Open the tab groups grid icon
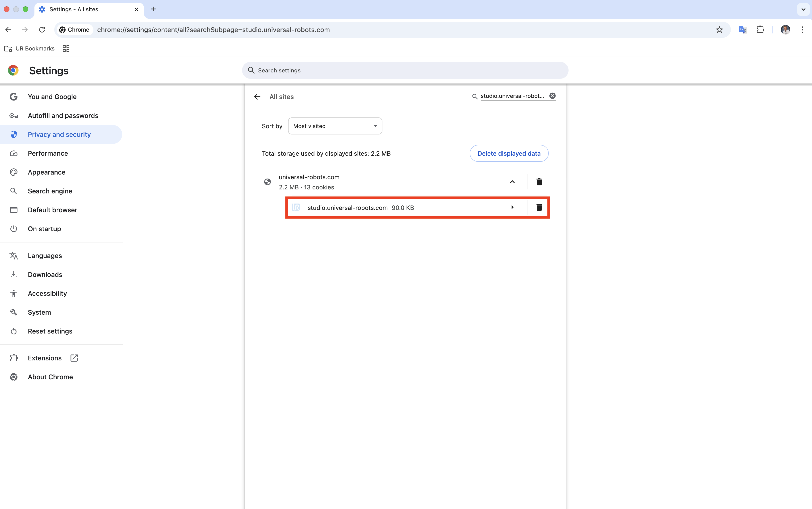The image size is (812, 509). (66, 49)
